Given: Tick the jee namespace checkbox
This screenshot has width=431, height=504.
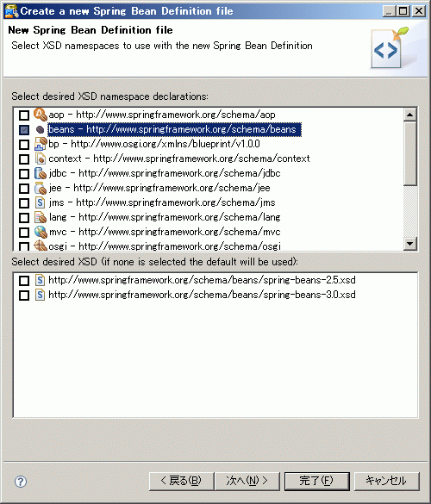Looking at the screenshot, I should tap(24, 189).
